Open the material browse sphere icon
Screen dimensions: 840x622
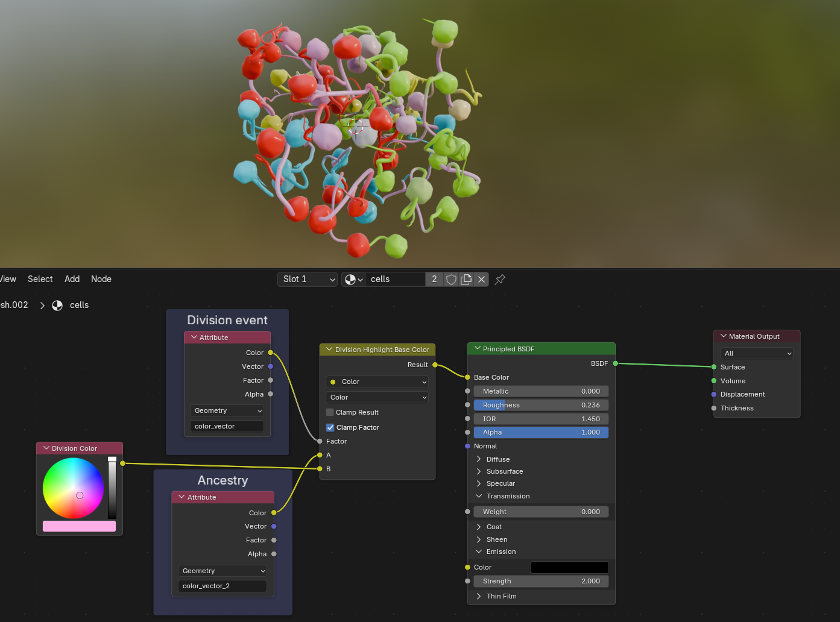pyautogui.click(x=353, y=280)
